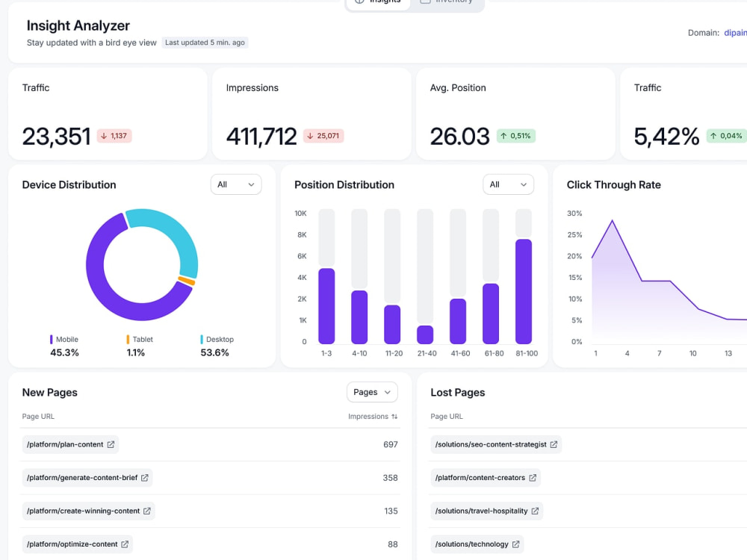This screenshot has height=560, width=747.
Task: Click the /platform/optimize-content URL chip
Action: tap(77, 544)
